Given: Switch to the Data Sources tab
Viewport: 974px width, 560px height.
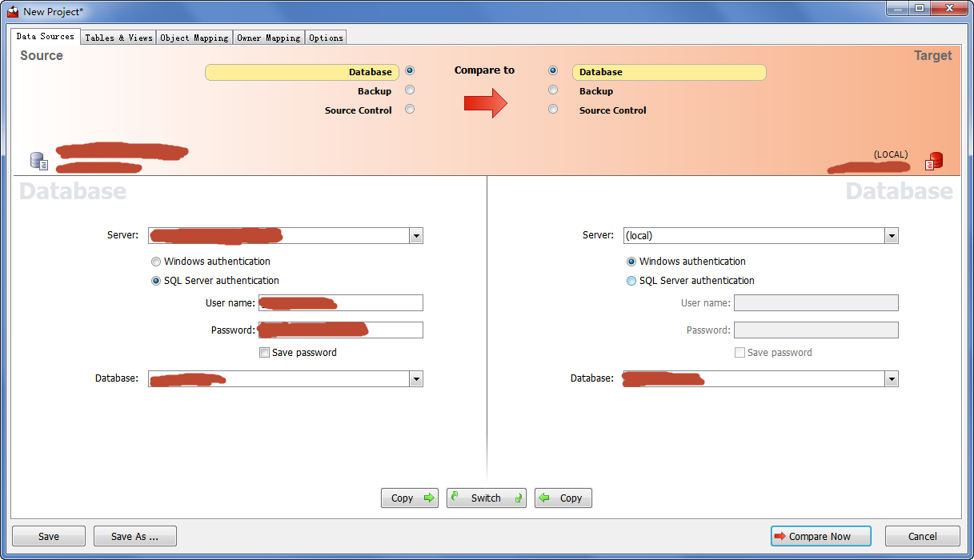Looking at the screenshot, I should (46, 36).
